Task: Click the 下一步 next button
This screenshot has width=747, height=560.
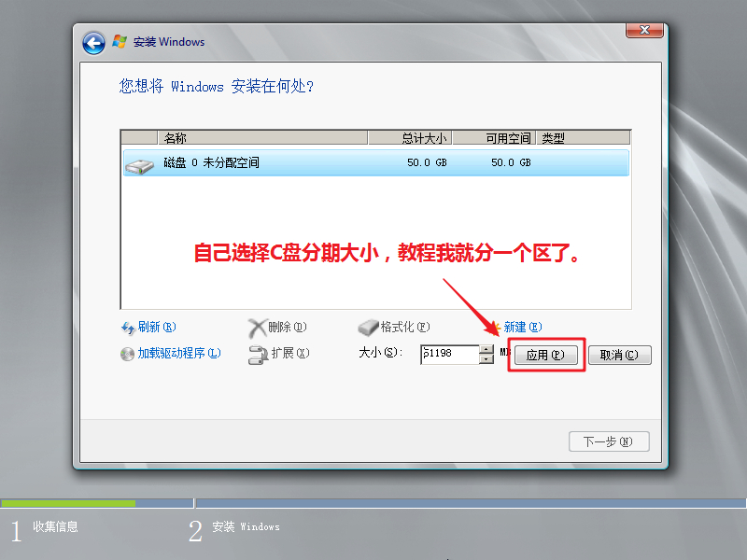Action: pos(609,441)
